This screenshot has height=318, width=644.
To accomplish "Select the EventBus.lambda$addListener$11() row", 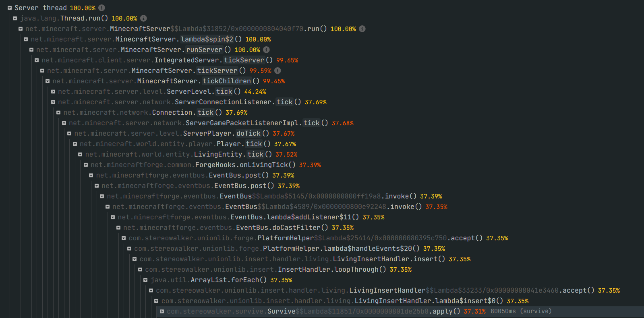I will 251,217.
